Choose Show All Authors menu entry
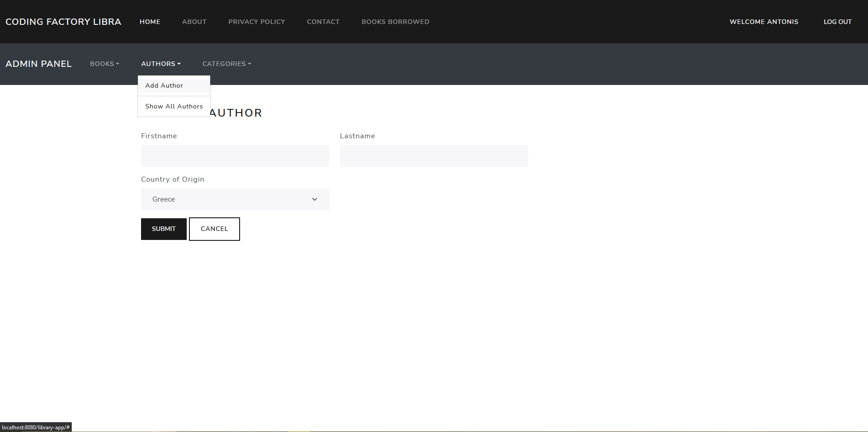This screenshot has width=868, height=432. tap(174, 107)
